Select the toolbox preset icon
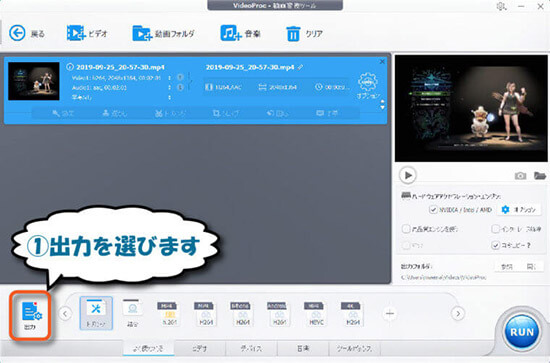 [96, 313]
